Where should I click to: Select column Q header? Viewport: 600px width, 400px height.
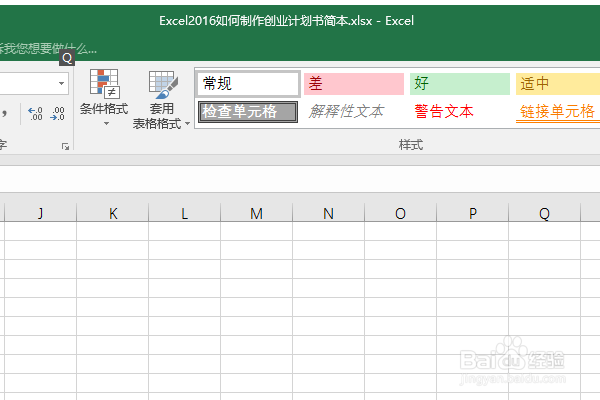click(545, 213)
